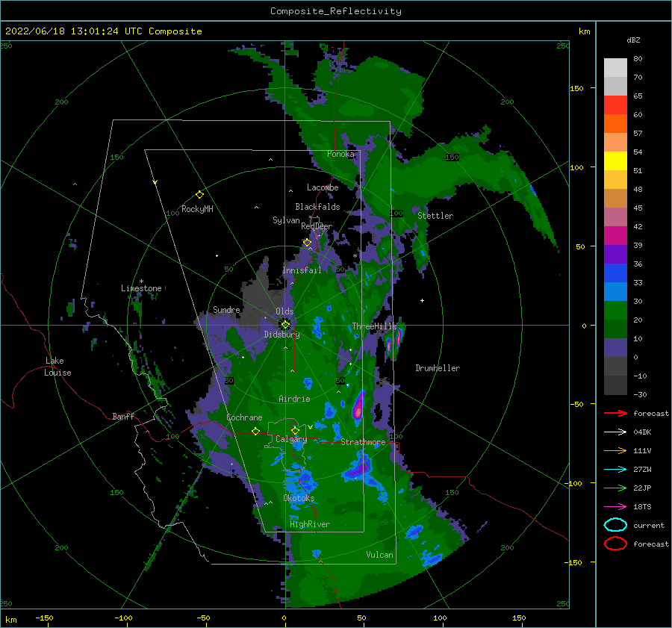
Task: Click the ThreeHills city label
Action: tap(375, 326)
